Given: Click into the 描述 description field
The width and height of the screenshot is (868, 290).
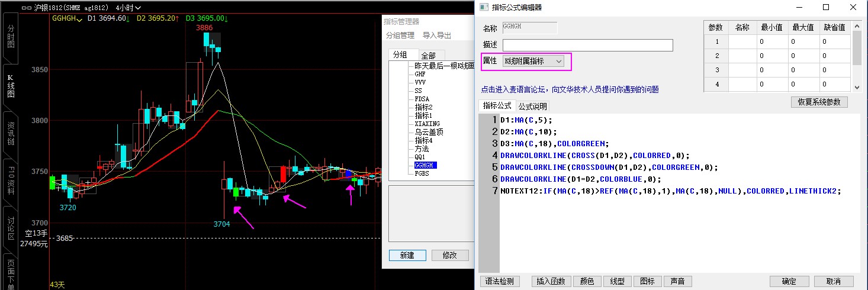Looking at the screenshot, I should pos(587,46).
